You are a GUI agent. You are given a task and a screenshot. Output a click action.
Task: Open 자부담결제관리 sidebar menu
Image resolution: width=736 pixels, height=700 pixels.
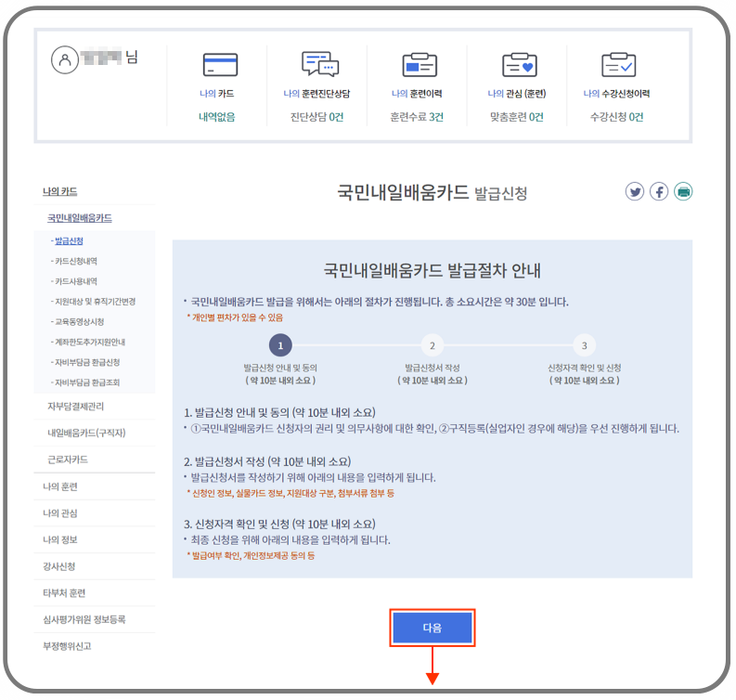pos(75,406)
